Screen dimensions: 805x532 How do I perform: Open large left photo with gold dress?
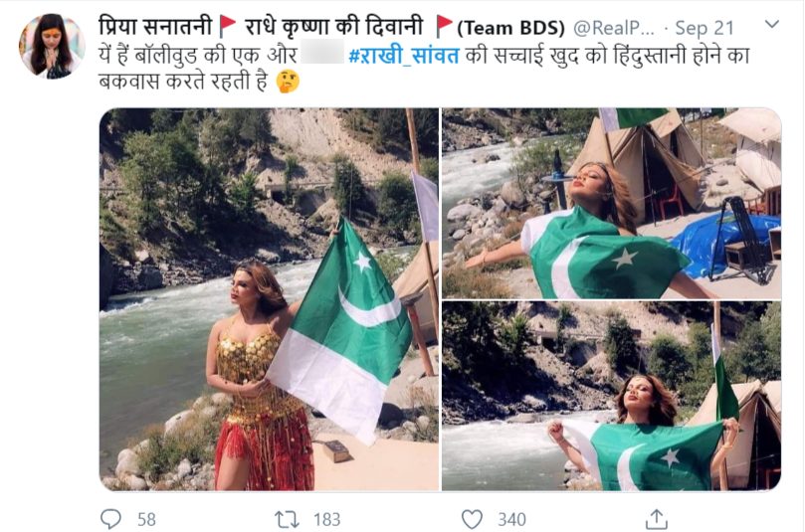(x=269, y=299)
